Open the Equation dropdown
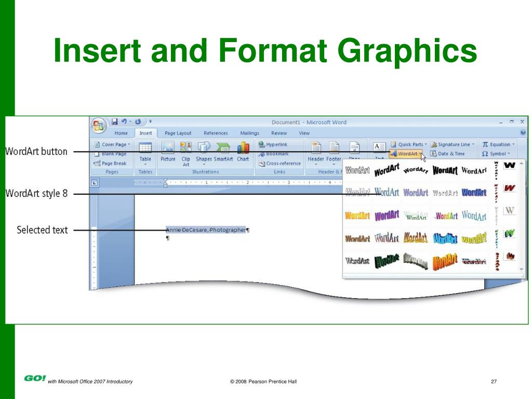Image resolution: width=532 pixels, height=399 pixels. 498,144
